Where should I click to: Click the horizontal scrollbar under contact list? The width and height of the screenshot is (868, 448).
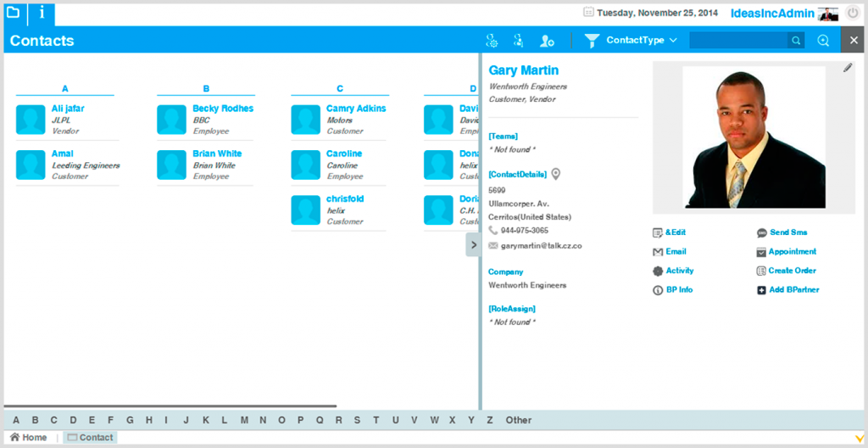(x=170, y=406)
